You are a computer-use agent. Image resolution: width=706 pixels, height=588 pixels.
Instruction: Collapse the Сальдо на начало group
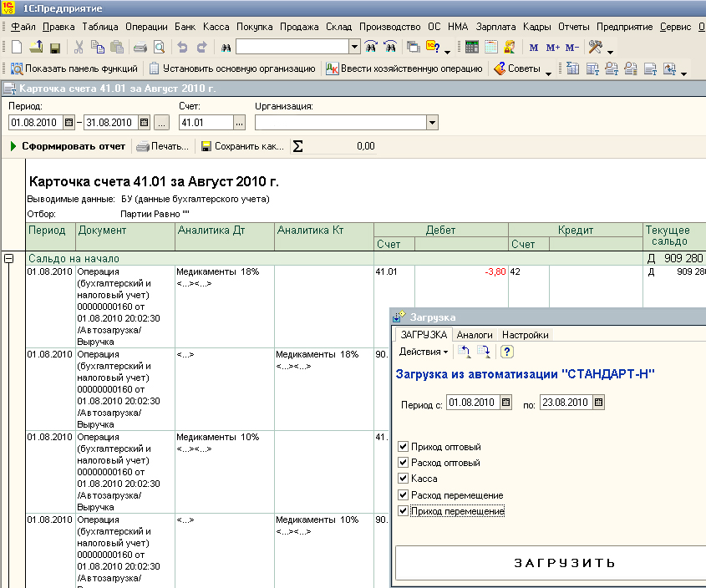(8, 258)
